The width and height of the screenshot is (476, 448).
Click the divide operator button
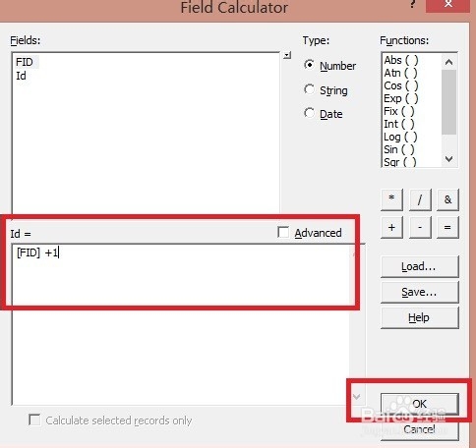420,199
